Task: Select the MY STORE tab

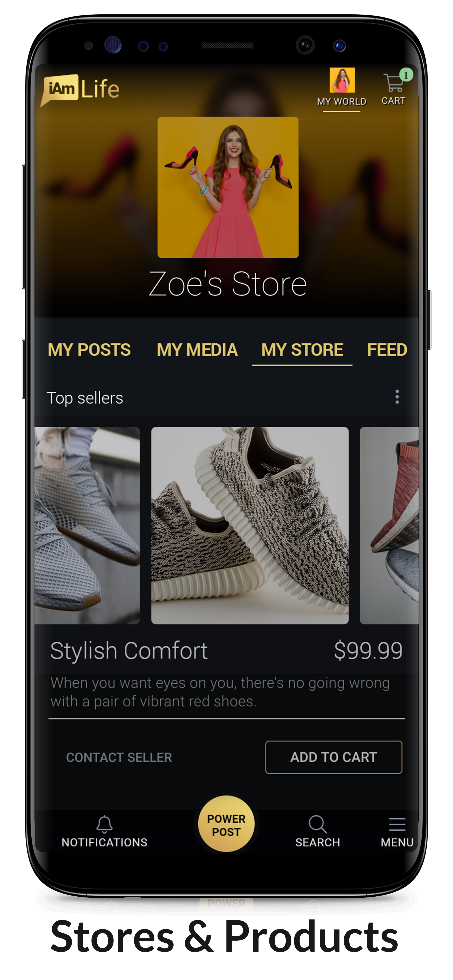Action: coord(302,350)
